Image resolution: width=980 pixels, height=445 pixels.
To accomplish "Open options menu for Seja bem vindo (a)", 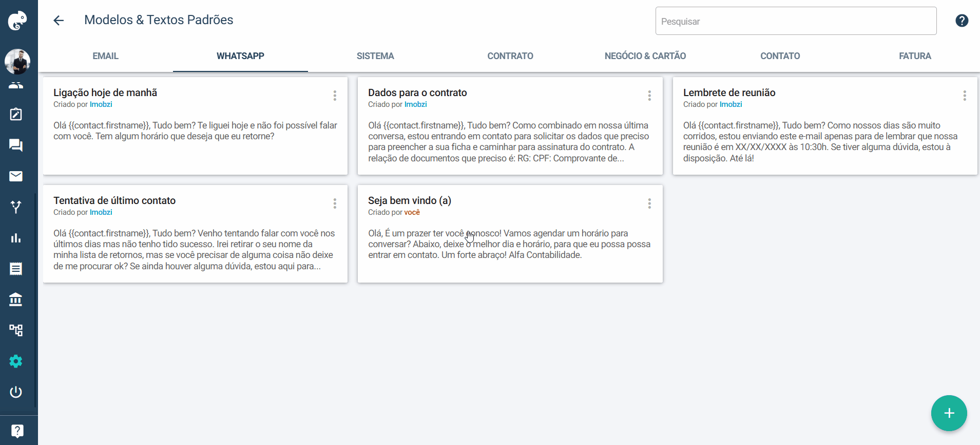I will [649, 203].
